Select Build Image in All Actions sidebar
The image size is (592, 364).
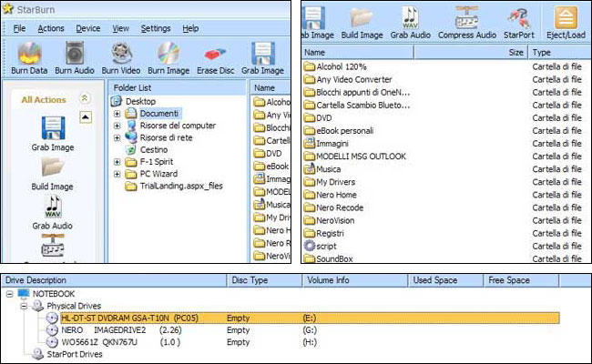[x=53, y=173]
